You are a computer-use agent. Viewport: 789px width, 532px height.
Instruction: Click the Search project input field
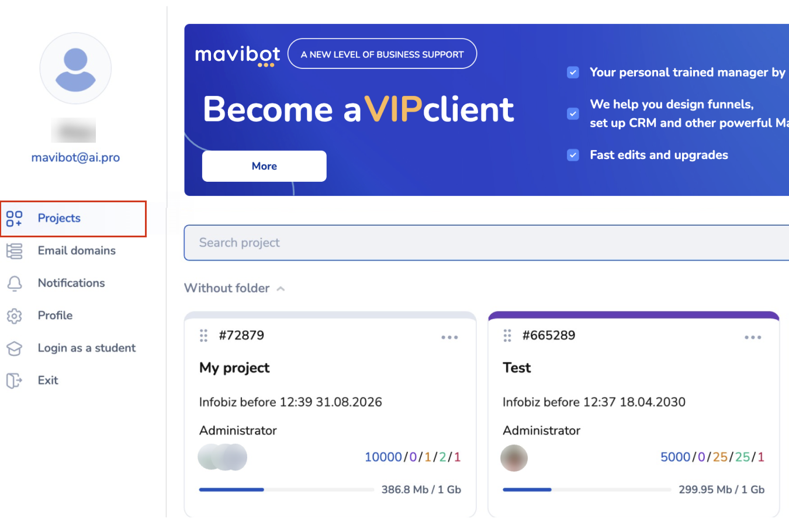click(485, 243)
